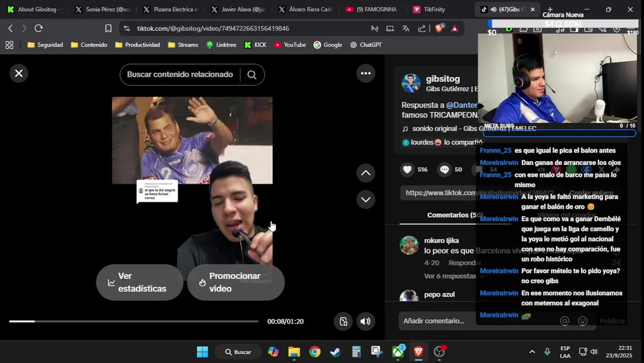Go to the previous video arrow
The image size is (644, 363).
[x=366, y=173]
